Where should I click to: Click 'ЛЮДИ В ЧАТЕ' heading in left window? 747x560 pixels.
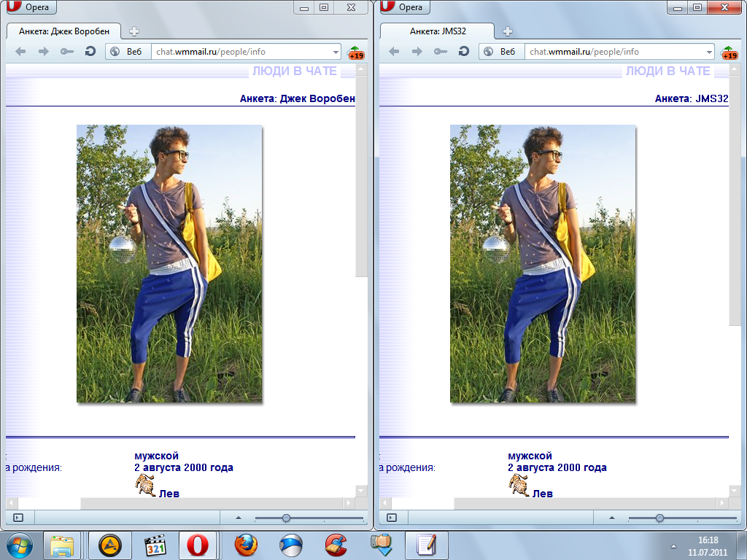(x=295, y=71)
